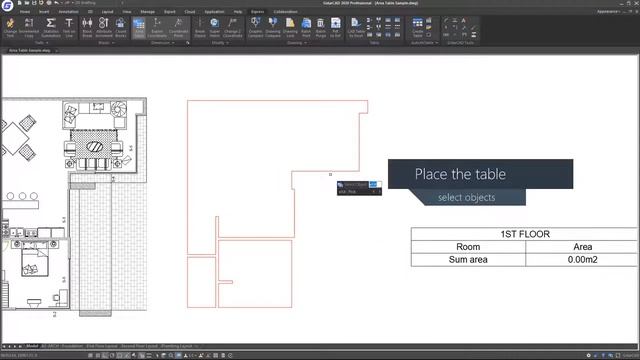Open the Help ribbon tab

pyautogui.click(x=238, y=11)
